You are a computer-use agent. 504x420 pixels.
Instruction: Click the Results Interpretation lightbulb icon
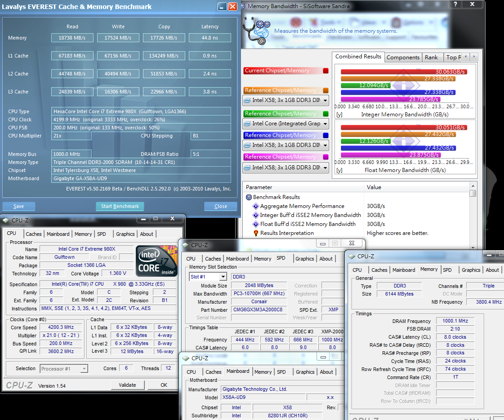[x=256, y=233]
